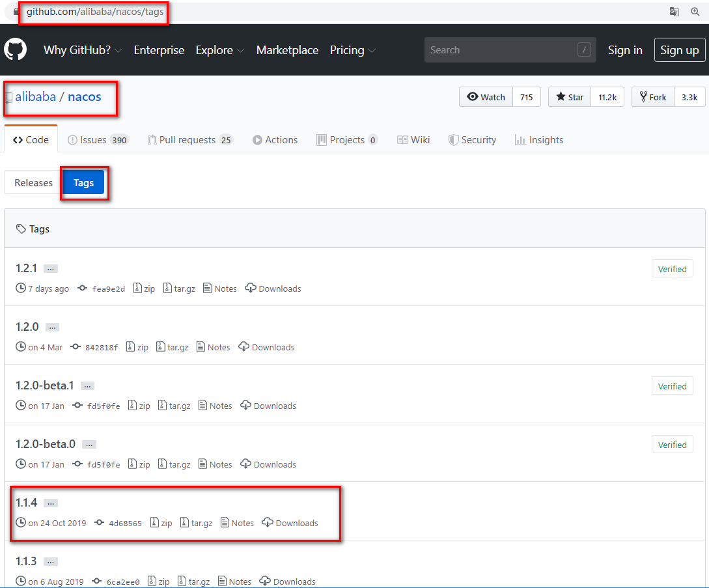This screenshot has width=709, height=588.
Task: Open Downloads for tag 1.2.0-beta.0
Action: tap(269, 464)
